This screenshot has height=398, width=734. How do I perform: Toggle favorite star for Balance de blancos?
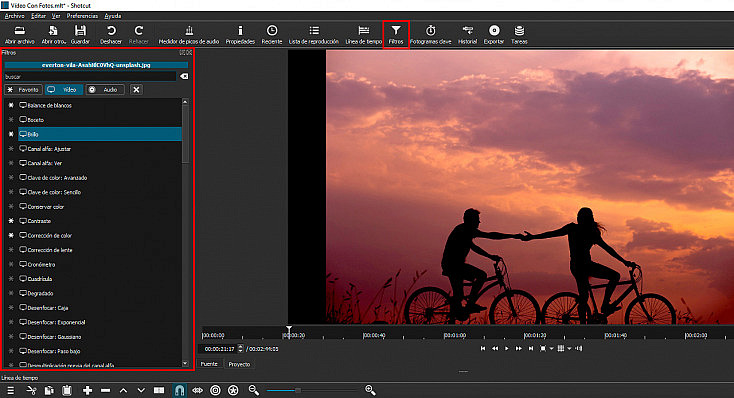(x=11, y=105)
